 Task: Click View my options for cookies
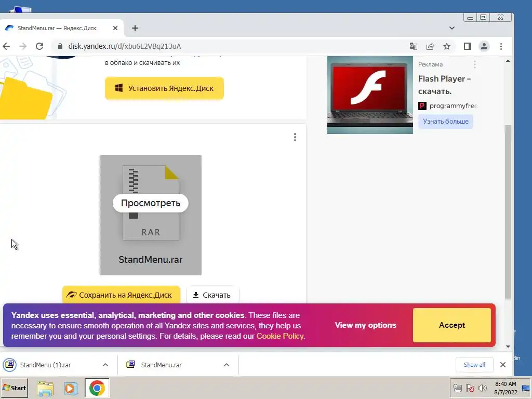click(x=365, y=325)
